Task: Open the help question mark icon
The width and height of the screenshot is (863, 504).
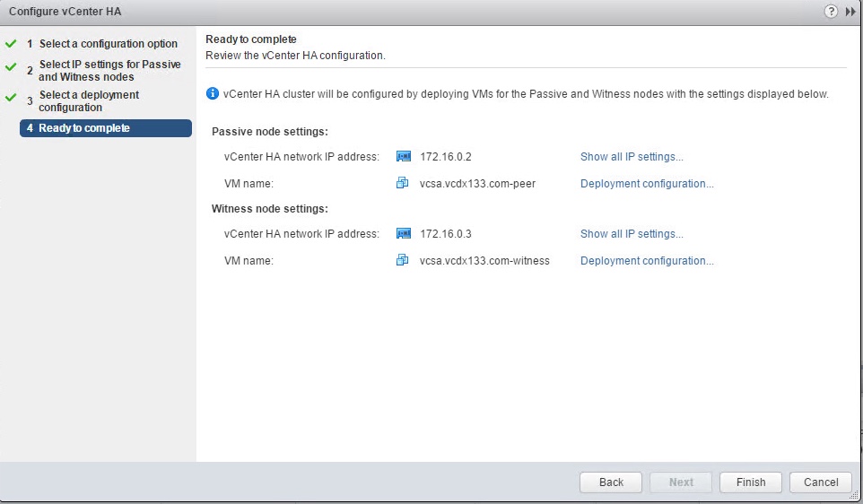Action: click(x=832, y=12)
